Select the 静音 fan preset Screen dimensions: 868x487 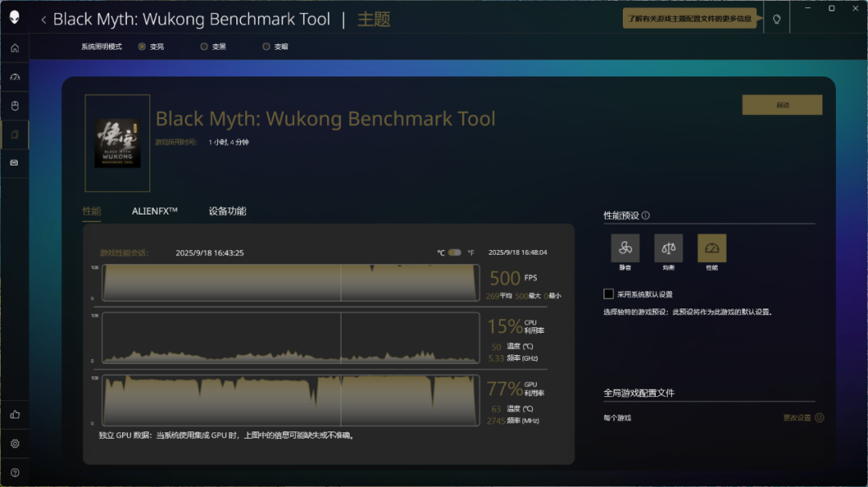pos(625,248)
